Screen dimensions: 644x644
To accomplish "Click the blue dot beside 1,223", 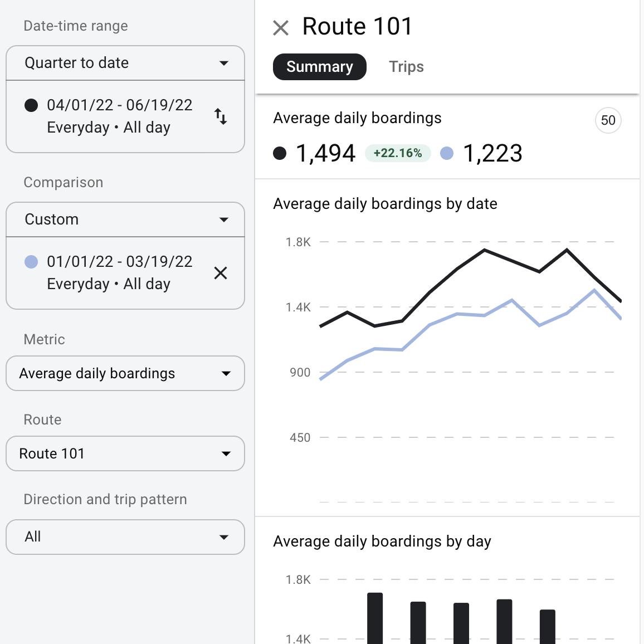I will pos(447,153).
